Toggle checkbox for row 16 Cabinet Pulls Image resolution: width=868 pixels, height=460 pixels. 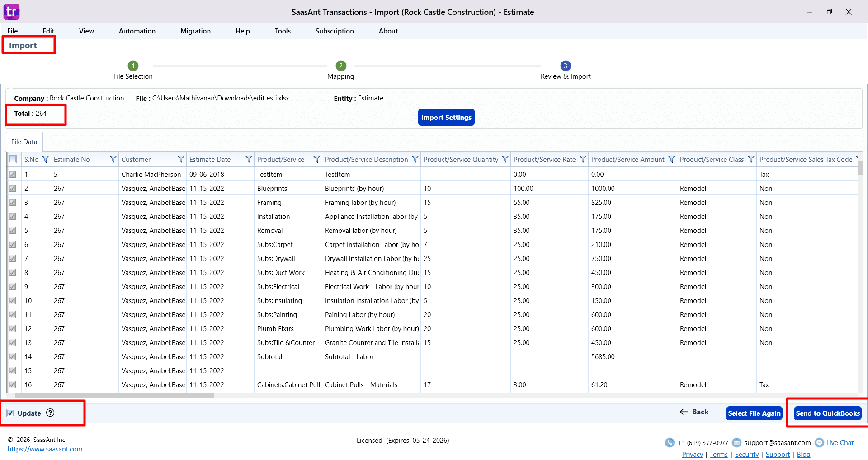pos(13,384)
